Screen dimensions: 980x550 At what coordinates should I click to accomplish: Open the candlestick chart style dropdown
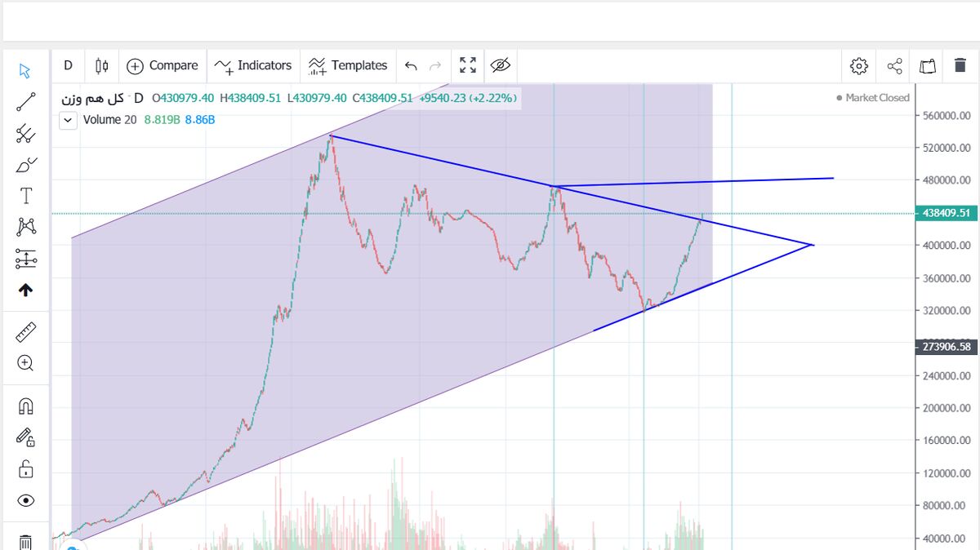click(101, 65)
